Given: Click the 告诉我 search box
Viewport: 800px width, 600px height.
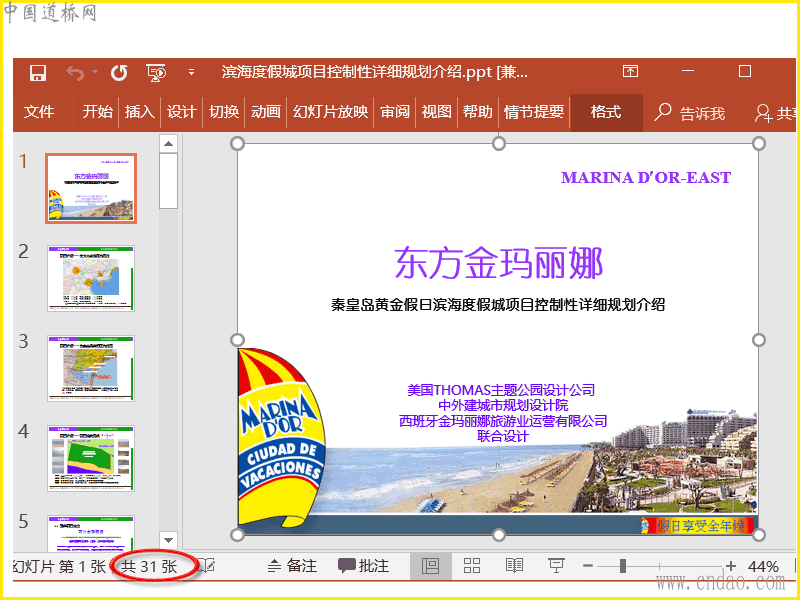Looking at the screenshot, I should coord(689,112).
